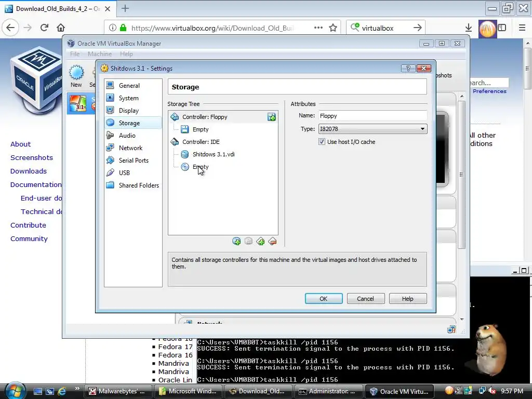The height and width of the screenshot is (399, 532).
Task: Open the Downloads link on VirtualBox site
Action: pyautogui.click(x=29, y=171)
